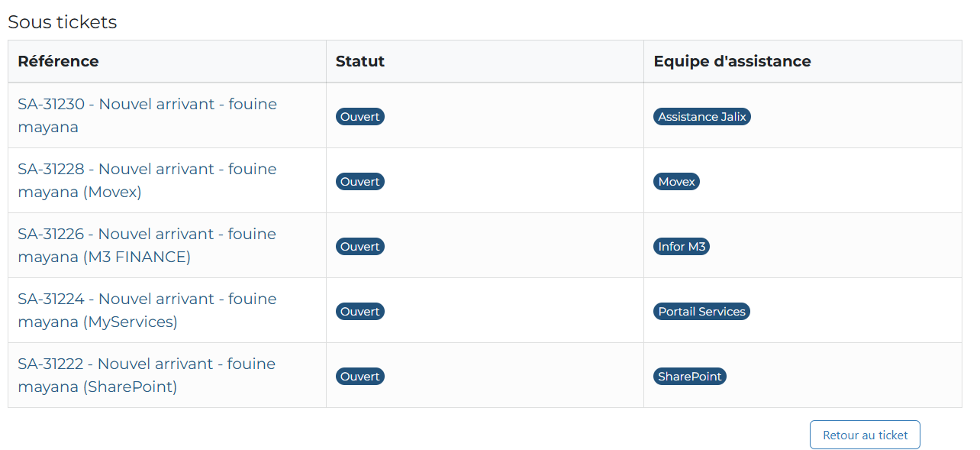Select the SharePoint team badge
Screen dimensions: 980x450
pos(690,377)
